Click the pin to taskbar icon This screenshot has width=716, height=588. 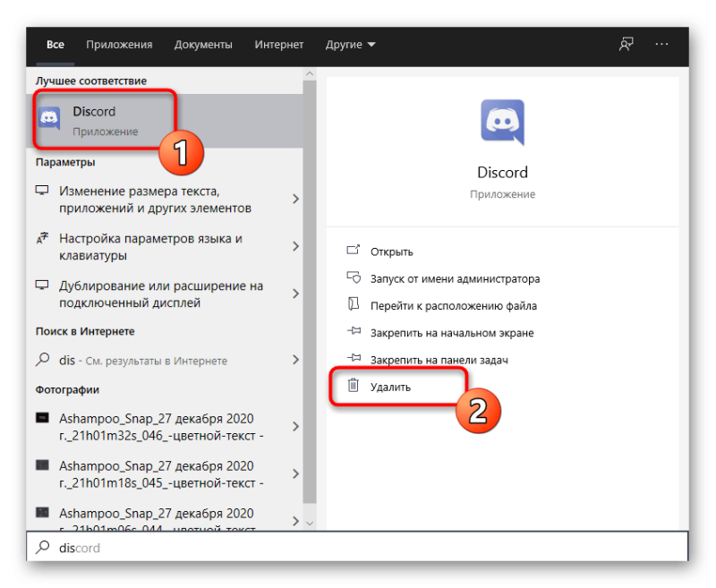coord(354,357)
